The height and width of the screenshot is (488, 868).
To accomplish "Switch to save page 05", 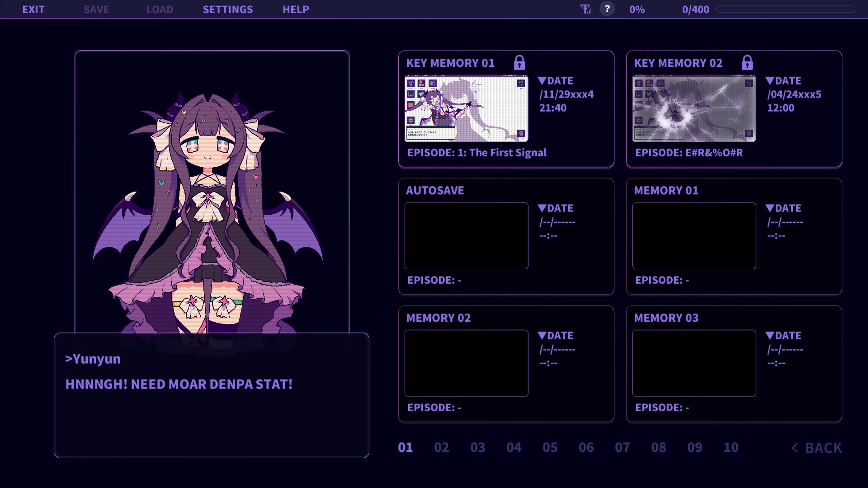I will click(550, 447).
